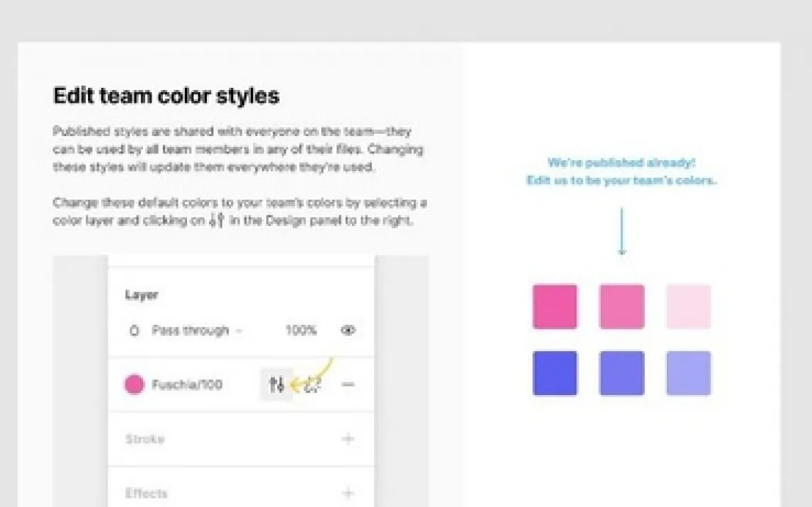Screen dimensions: 812x507
Task: Add a stroke using the plus icon
Action: coord(348,439)
